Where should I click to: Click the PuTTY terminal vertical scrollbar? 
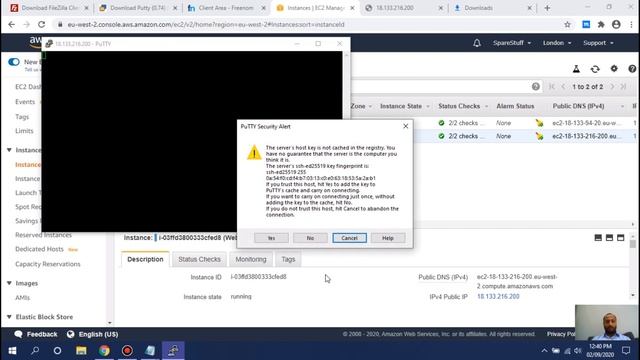click(347, 141)
